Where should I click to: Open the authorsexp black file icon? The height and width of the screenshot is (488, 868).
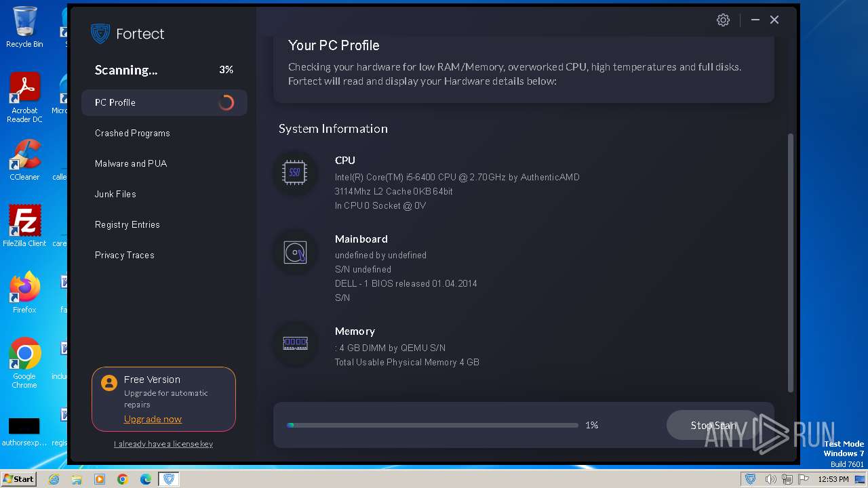click(x=24, y=432)
